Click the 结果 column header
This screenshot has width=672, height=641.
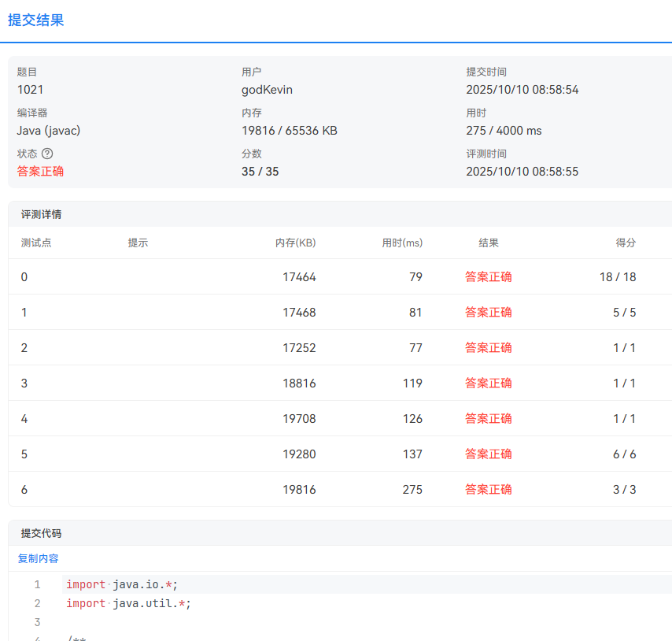[x=489, y=243]
